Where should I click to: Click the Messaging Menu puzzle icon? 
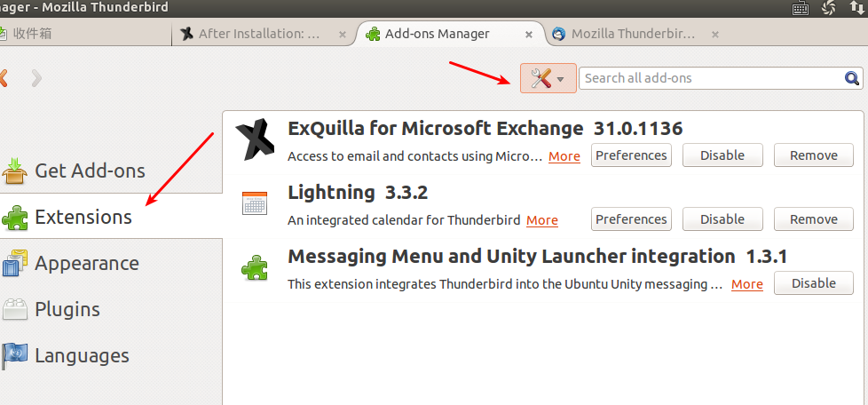point(255,267)
